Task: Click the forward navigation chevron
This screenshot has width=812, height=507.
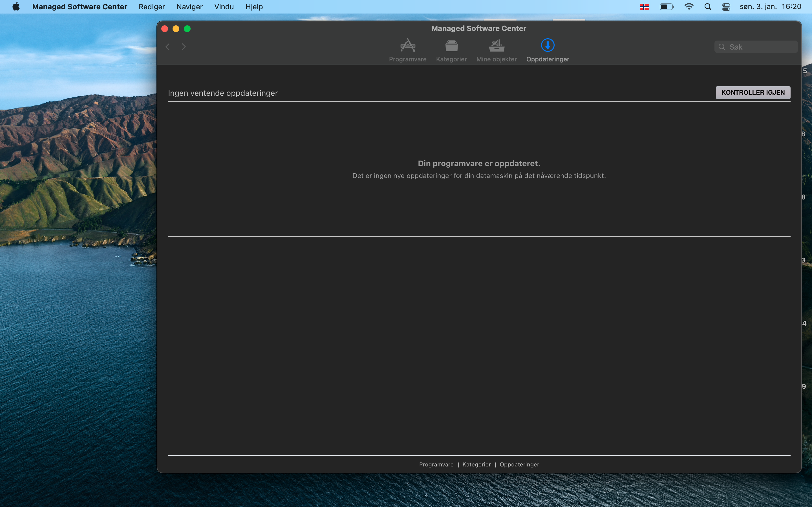Action: point(184,47)
